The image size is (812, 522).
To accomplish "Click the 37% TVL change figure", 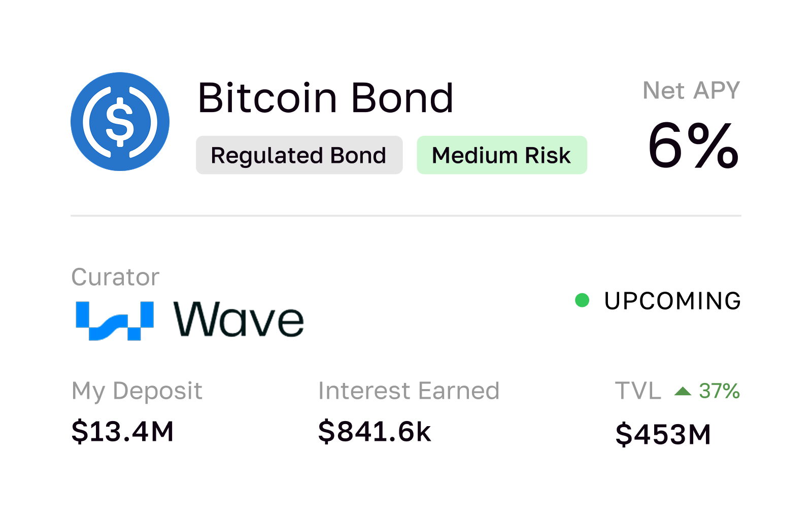I will coord(719,391).
